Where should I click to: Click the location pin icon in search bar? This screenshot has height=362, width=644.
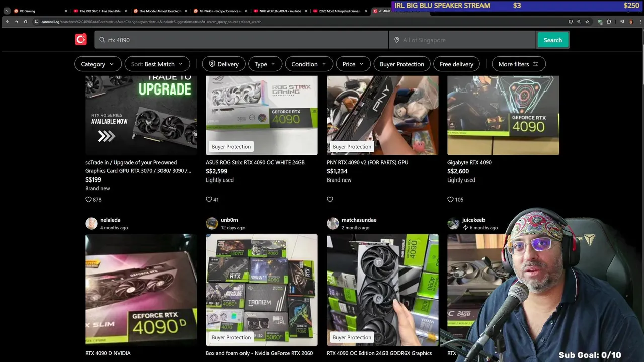pos(396,40)
